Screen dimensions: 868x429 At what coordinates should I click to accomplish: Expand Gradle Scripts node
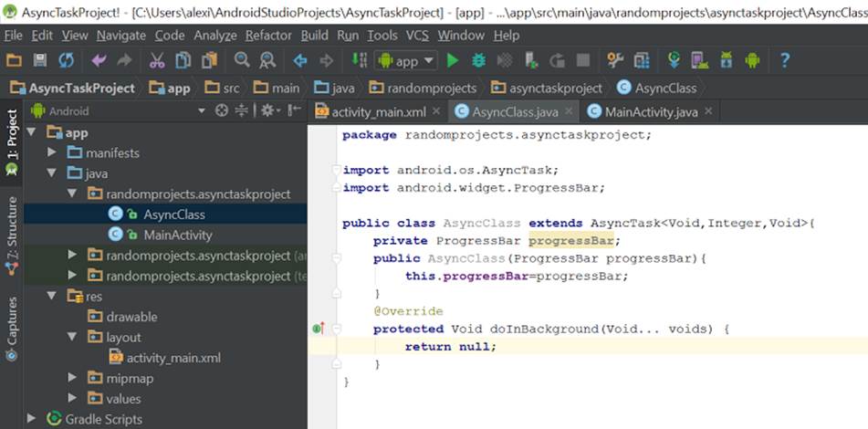click(31, 418)
